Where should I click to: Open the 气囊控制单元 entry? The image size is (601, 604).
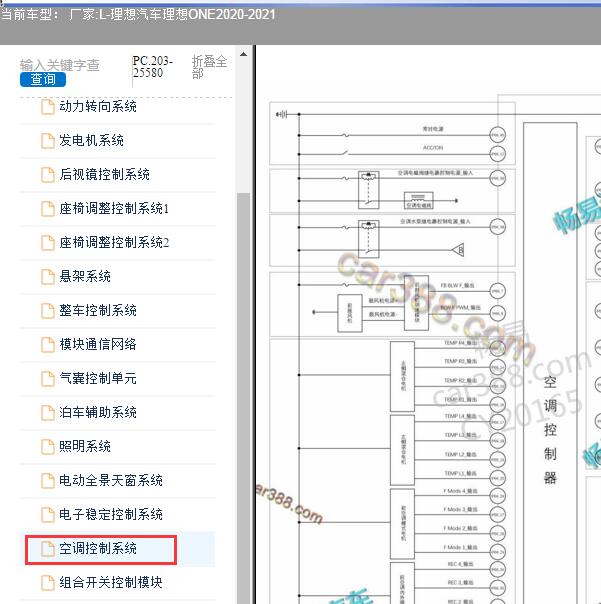98,378
